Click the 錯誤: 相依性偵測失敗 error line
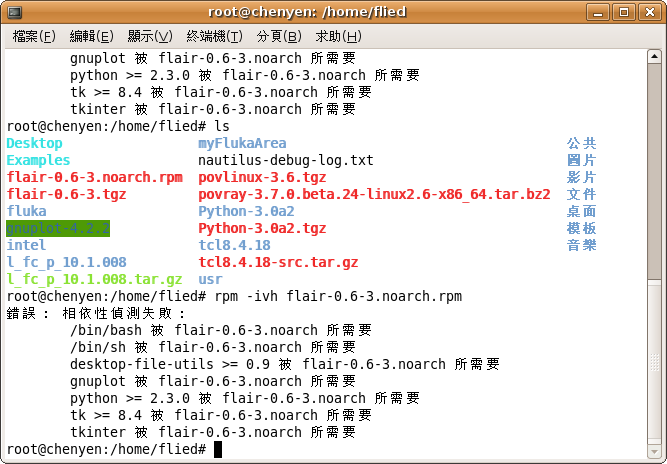The image size is (667, 464). pos(97,313)
